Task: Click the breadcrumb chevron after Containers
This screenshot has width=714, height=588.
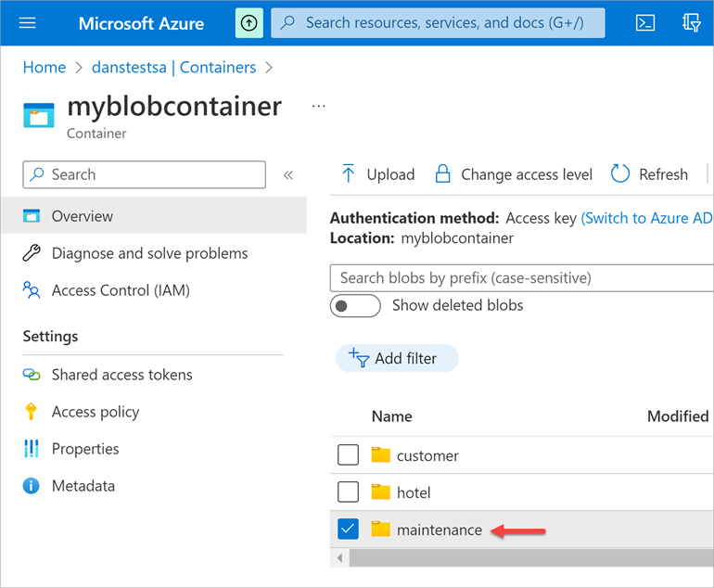Action: coord(269,68)
